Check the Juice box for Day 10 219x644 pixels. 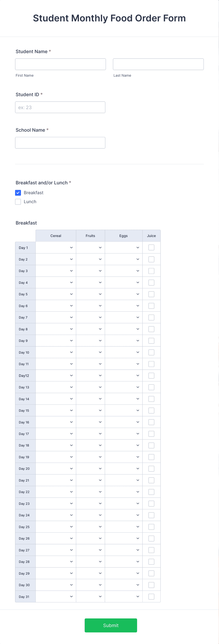coord(151,352)
